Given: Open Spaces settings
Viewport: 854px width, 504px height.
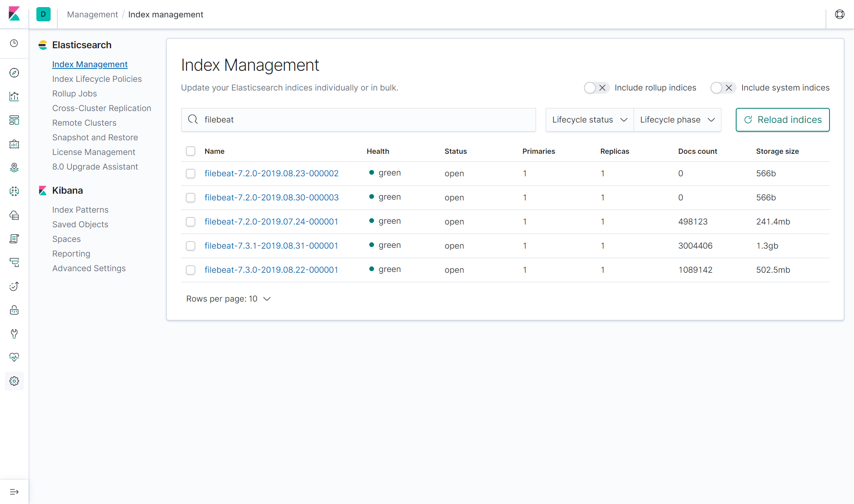Looking at the screenshot, I should pos(66,239).
